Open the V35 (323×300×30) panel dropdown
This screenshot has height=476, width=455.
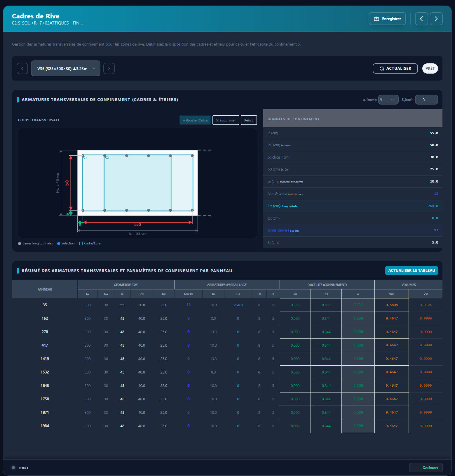pos(66,68)
